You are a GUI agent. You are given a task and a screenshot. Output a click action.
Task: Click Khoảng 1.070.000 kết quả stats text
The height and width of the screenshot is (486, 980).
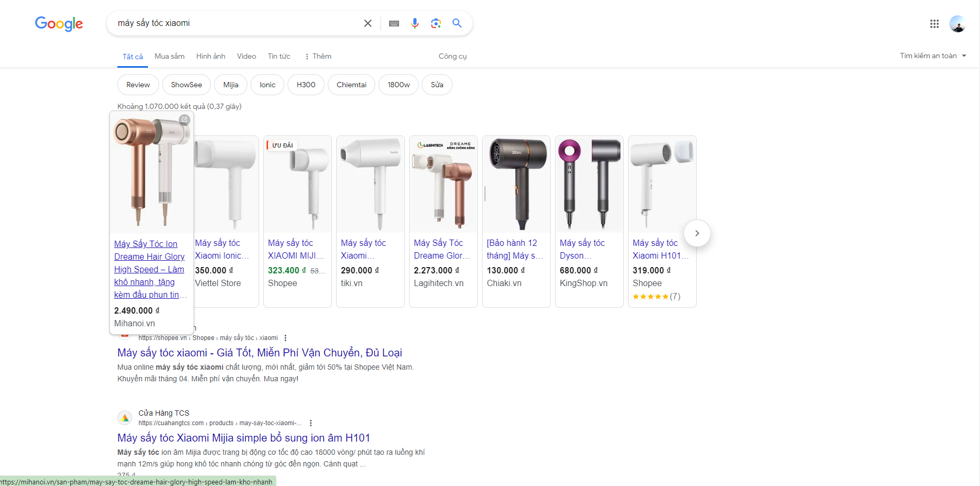point(179,106)
